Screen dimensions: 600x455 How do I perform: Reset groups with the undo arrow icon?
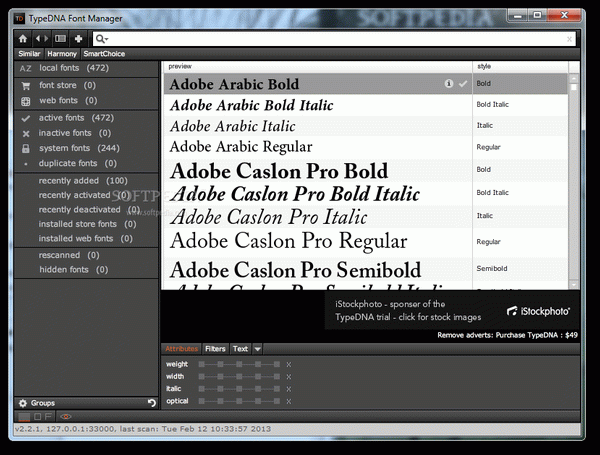pos(152,403)
